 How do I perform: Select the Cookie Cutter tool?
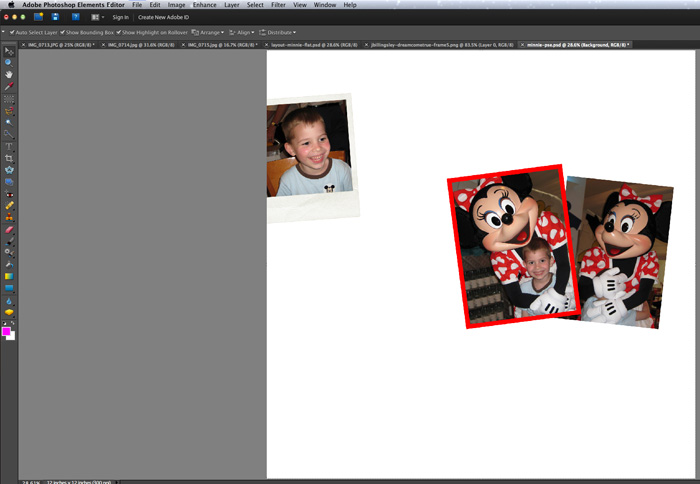pos(8,170)
